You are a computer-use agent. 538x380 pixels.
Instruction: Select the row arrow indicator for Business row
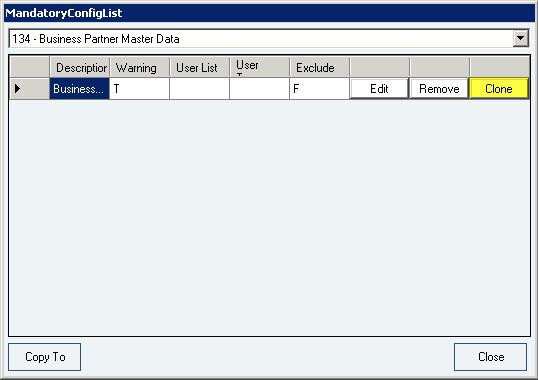pyautogui.click(x=30, y=89)
